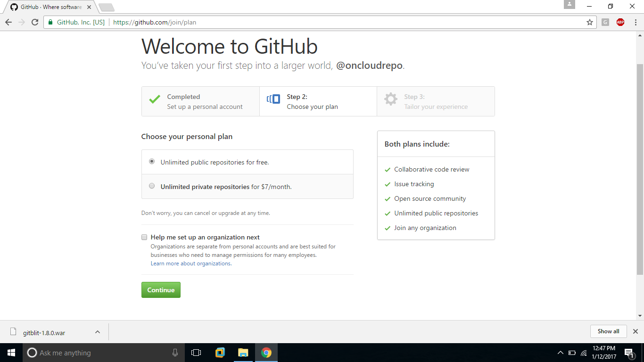Click Step 3 Tailor your experience
Image resolution: width=644 pixels, height=362 pixels.
coord(436,101)
